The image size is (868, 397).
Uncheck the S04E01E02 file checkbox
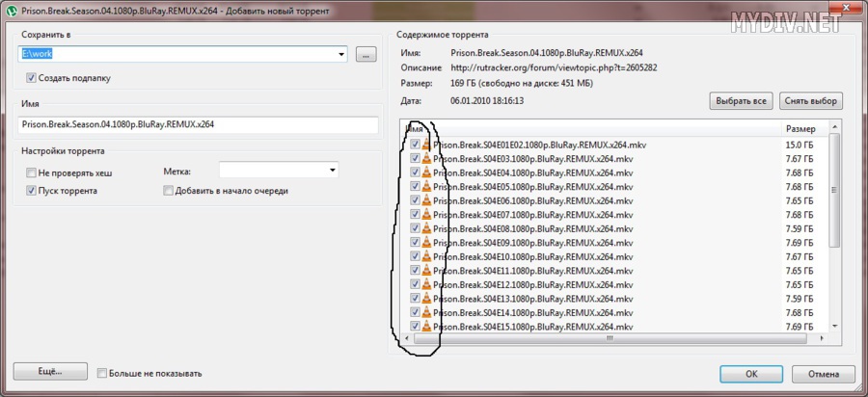pos(415,145)
